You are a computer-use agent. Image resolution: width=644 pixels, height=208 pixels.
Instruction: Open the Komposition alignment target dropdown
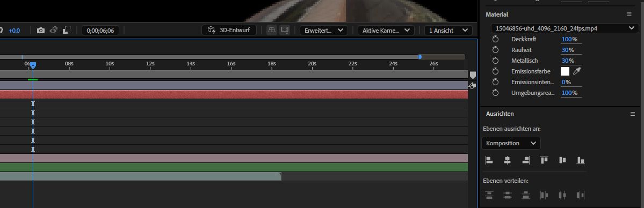pos(511,143)
